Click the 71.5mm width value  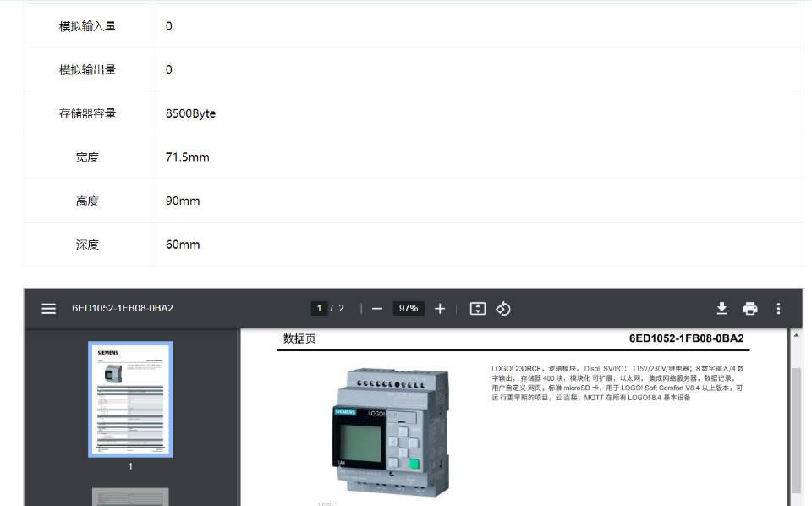(x=188, y=157)
